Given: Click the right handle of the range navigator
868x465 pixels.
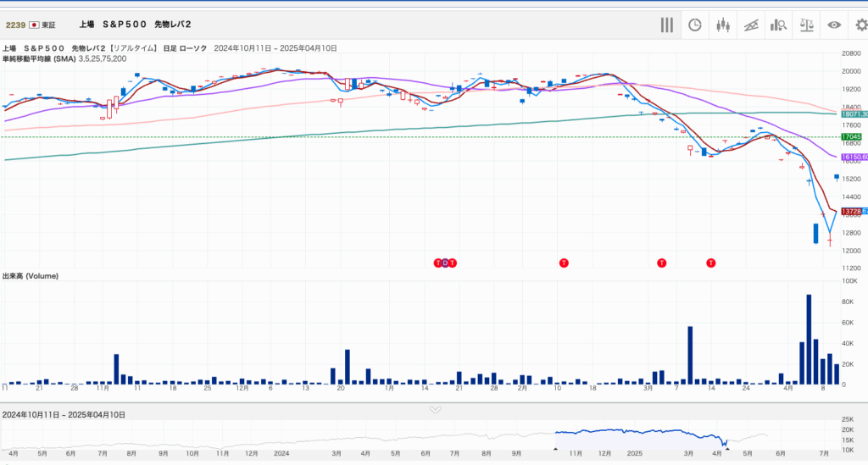Looking at the screenshot, I should point(727,449).
